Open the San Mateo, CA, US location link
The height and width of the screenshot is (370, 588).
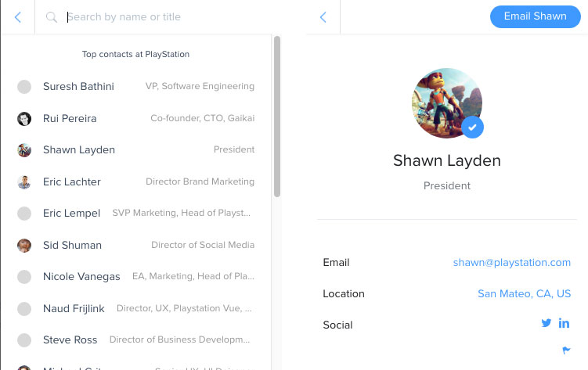524,293
